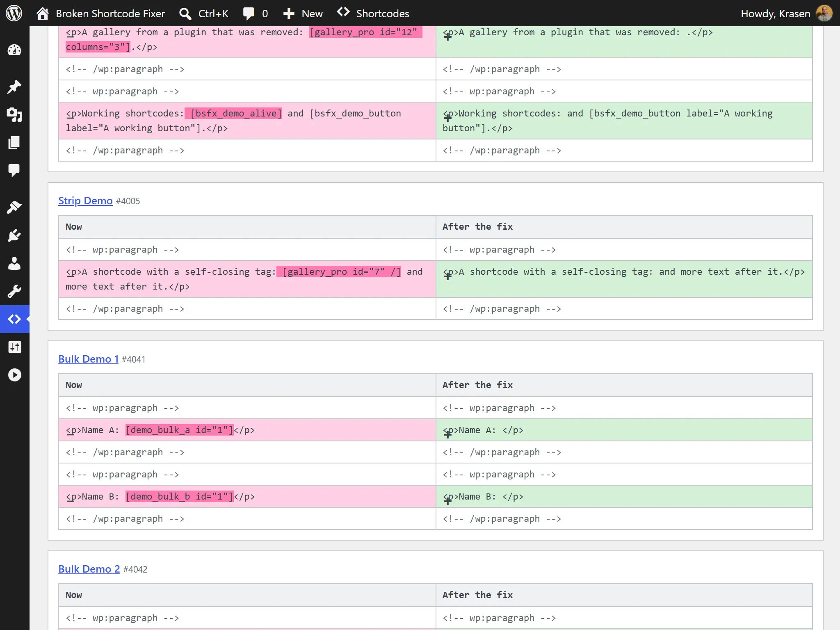
Task: Click the #4042 post ID text
Action: tap(135, 569)
